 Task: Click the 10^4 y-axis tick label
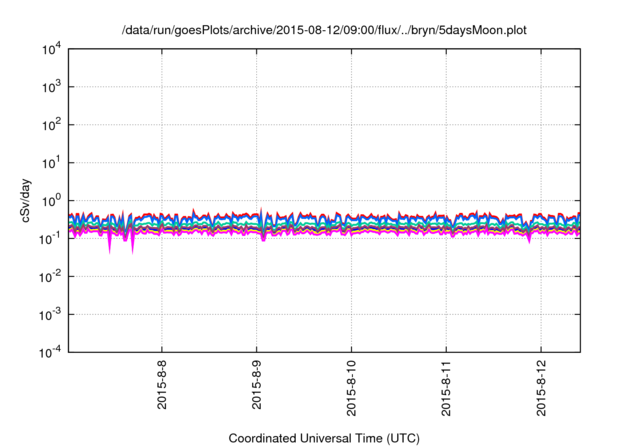(51, 50)
